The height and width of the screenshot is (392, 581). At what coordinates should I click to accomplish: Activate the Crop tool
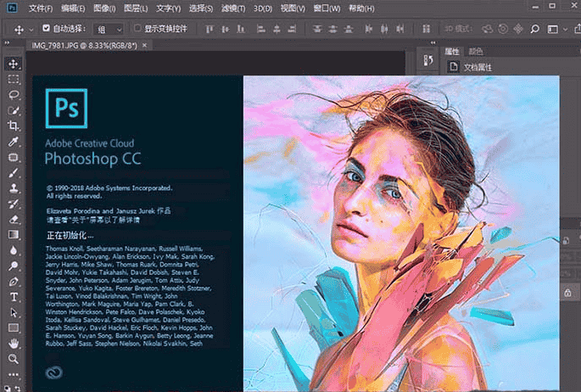tap(14, 126)
